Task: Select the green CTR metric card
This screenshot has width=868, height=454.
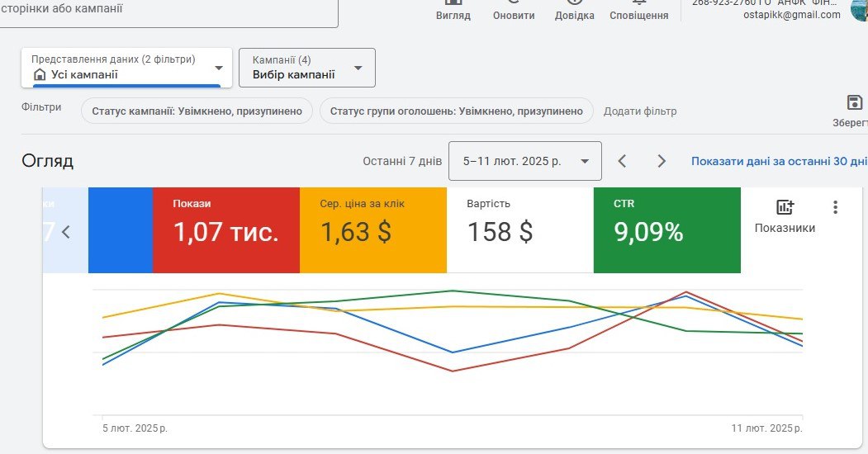Action: (666, 229)
